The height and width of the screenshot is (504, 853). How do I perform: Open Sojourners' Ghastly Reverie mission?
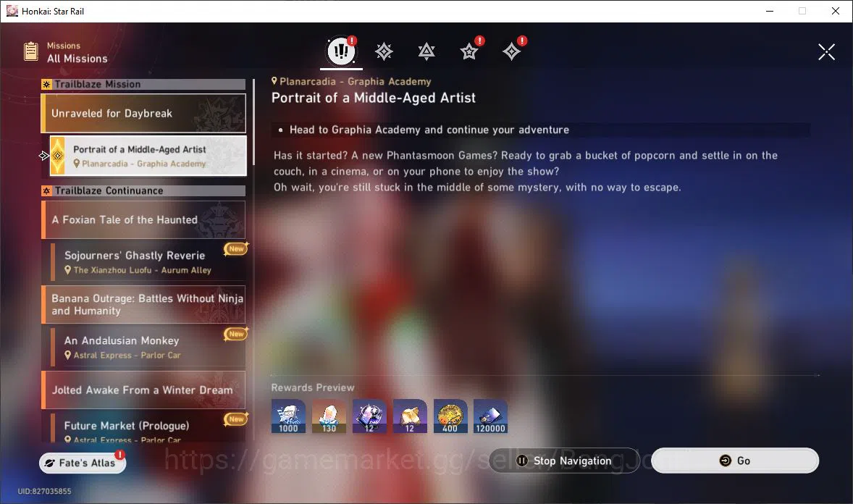point(148,262)
